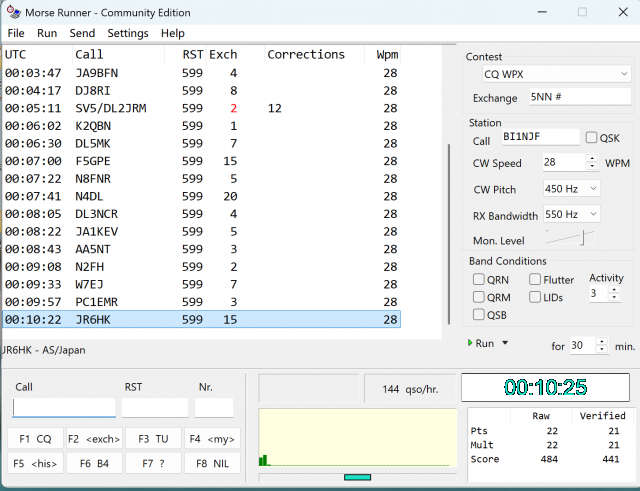This screenshot has width=640, height=491.
Task: Click the station Call field BI1NJF
Action: coord(540,136)
